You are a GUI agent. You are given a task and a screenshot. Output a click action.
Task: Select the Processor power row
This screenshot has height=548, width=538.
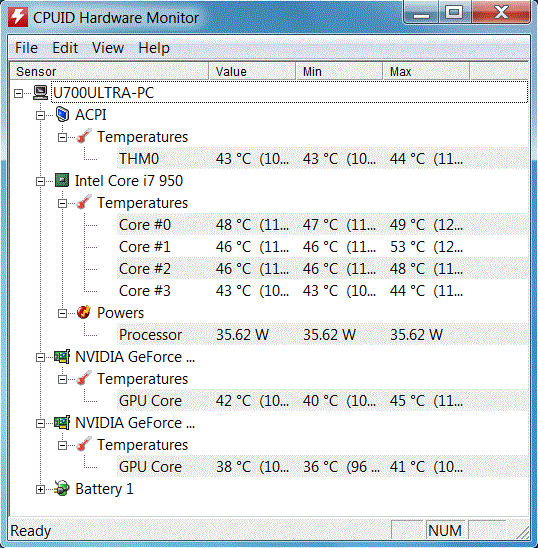pos(322,335)
